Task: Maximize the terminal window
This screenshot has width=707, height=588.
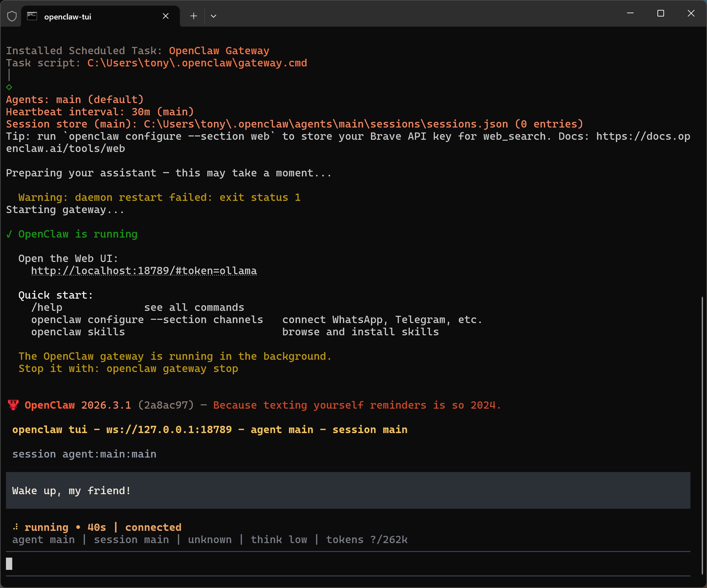Action: coord(660,14)
